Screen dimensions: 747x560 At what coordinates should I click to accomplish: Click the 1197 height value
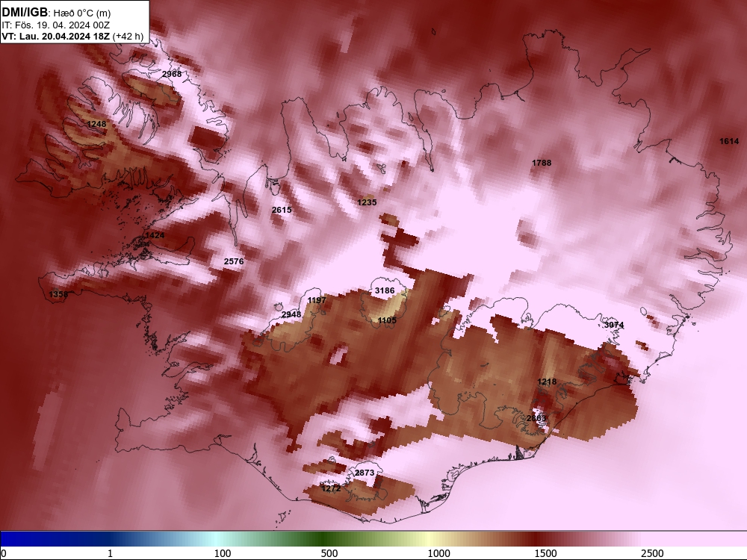(317, 300)
